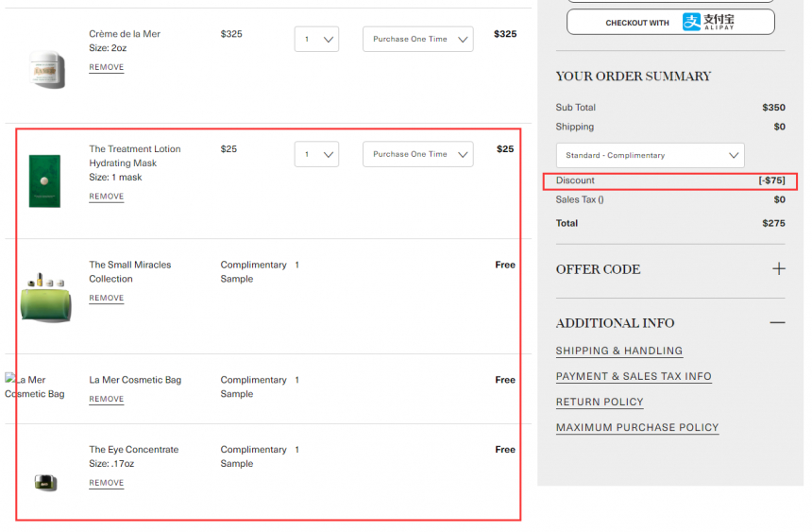Click the ADDITIONAL INFO heading

click(x=615, y=323)
